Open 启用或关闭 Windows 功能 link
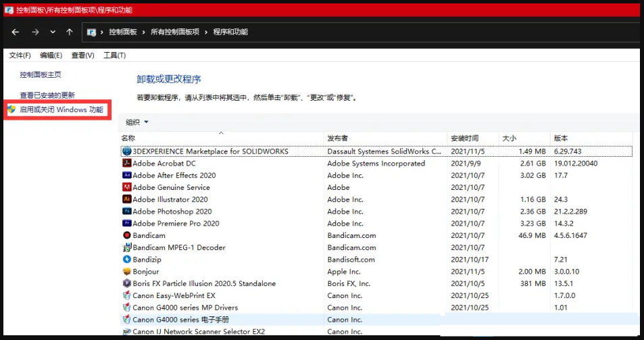Image resolution: width=644 pixels, height=340 pixels. [x=61, y=110]
